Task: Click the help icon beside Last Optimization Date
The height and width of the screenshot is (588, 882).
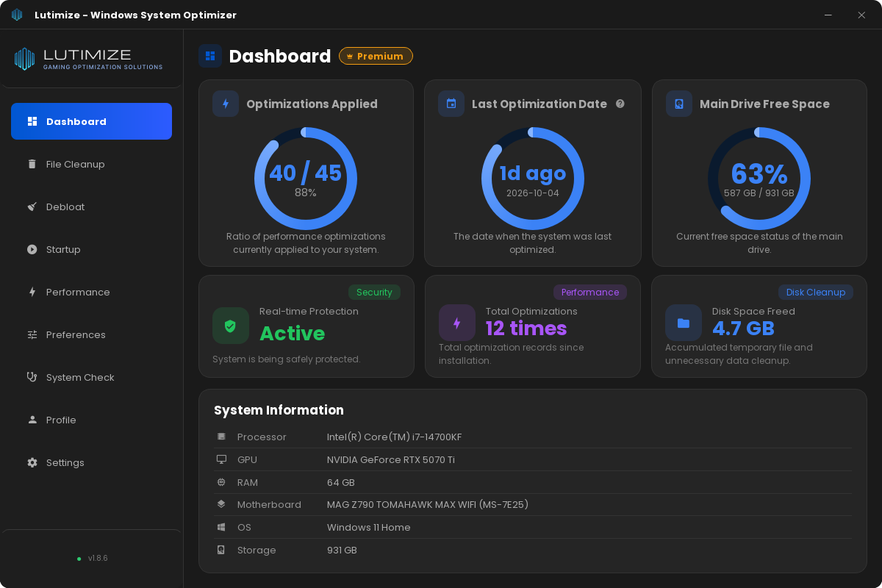Action: [x=620, y=104]
